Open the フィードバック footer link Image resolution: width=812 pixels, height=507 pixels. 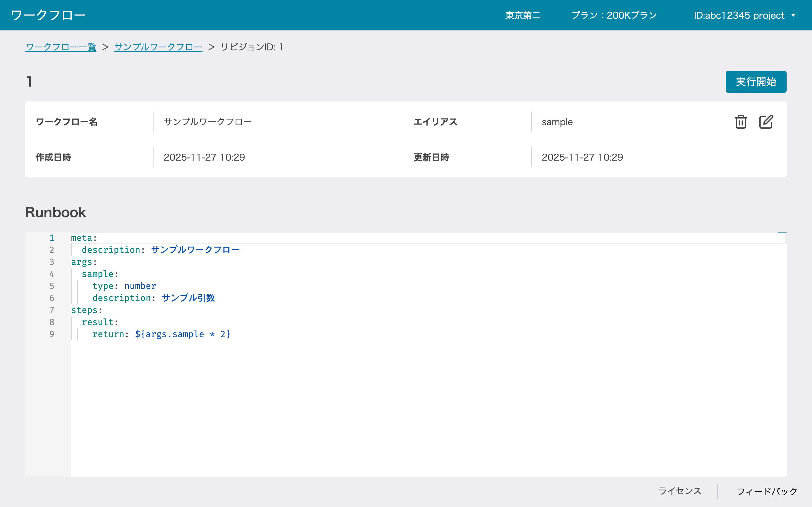point(767,491)
